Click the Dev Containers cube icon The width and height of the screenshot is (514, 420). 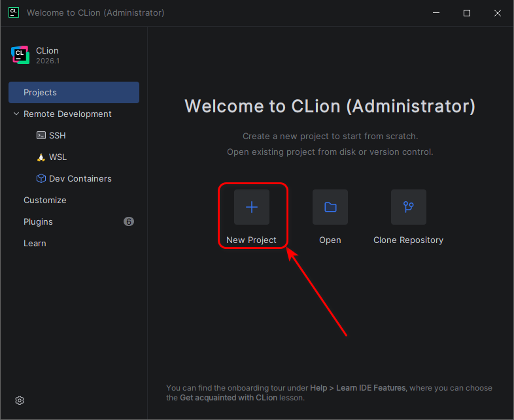click(x=41, y=178)
